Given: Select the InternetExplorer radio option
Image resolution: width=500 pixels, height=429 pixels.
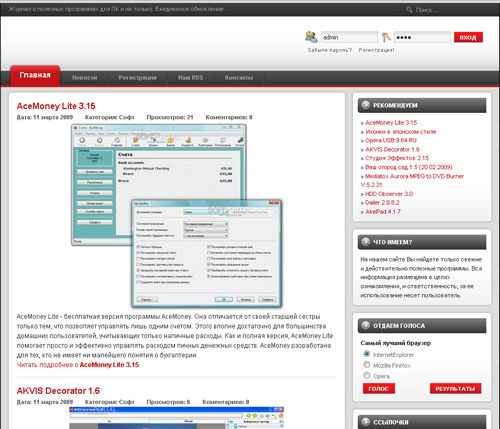Looking at the screenshot, I should (x=367, y=354).
